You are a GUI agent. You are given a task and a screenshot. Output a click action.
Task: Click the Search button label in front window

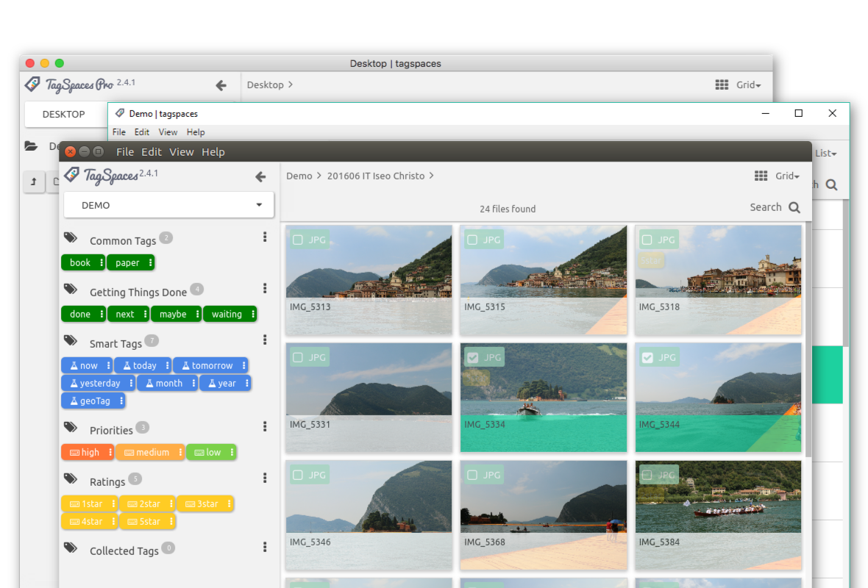coord(766,207)
